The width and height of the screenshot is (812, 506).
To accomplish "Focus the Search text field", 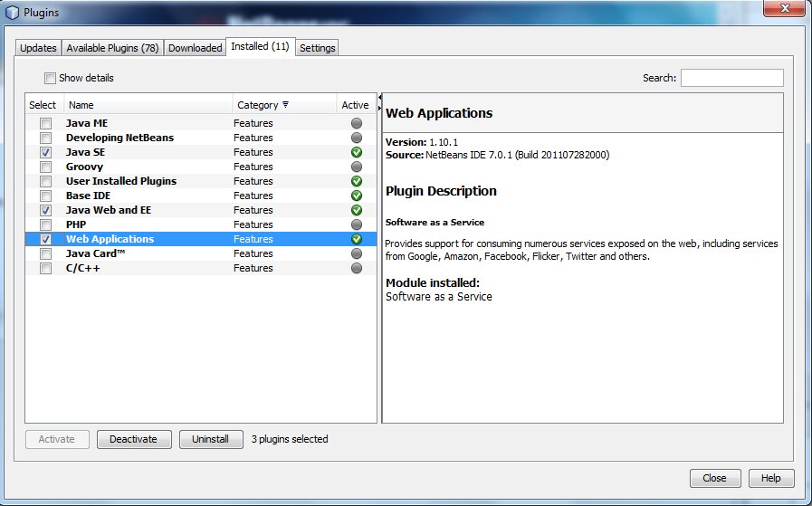I will tap(731, 78).
